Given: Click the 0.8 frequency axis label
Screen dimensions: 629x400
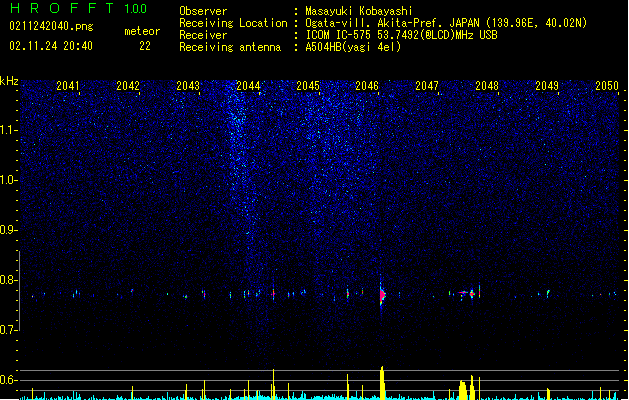Looking at the screenshot, I should tap(8, 280).
